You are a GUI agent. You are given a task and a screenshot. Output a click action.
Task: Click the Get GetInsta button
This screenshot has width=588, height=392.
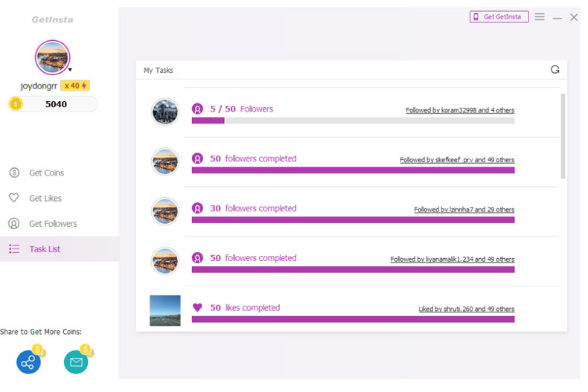[499, 17]
